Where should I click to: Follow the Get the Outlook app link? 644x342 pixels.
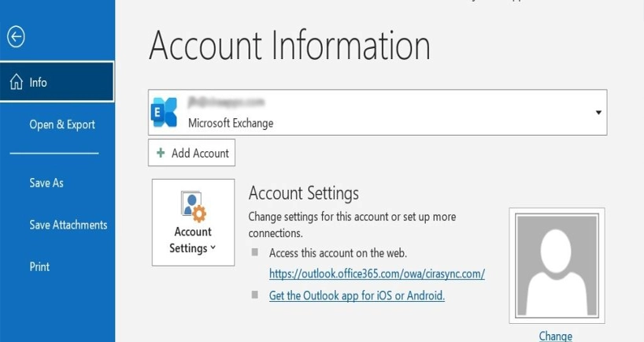point(357,296)
